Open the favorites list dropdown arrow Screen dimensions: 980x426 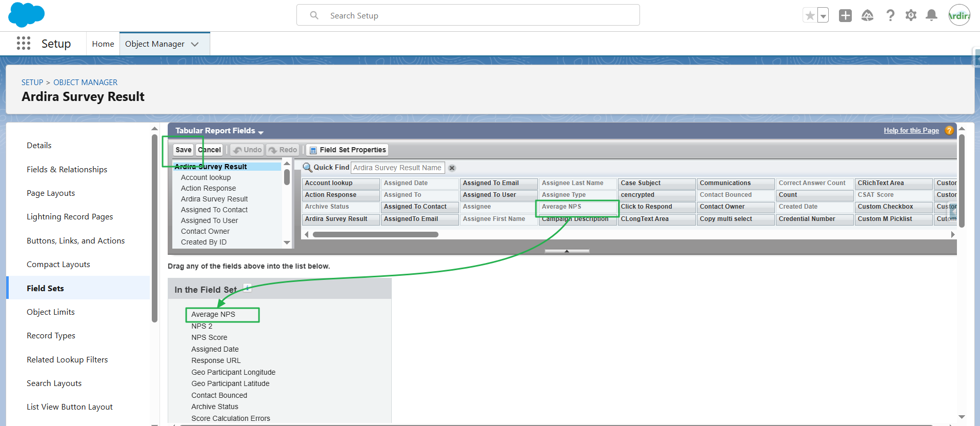(x=823, y=15)
